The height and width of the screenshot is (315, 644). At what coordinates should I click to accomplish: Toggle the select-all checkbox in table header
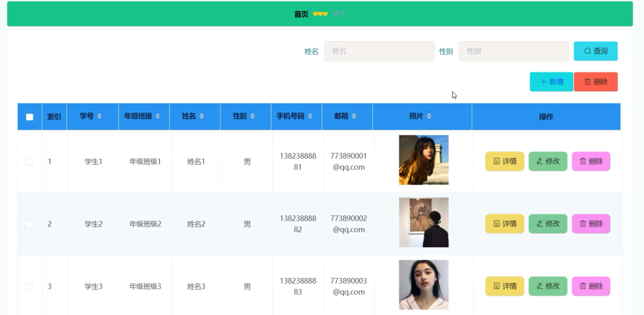point(30,117)
